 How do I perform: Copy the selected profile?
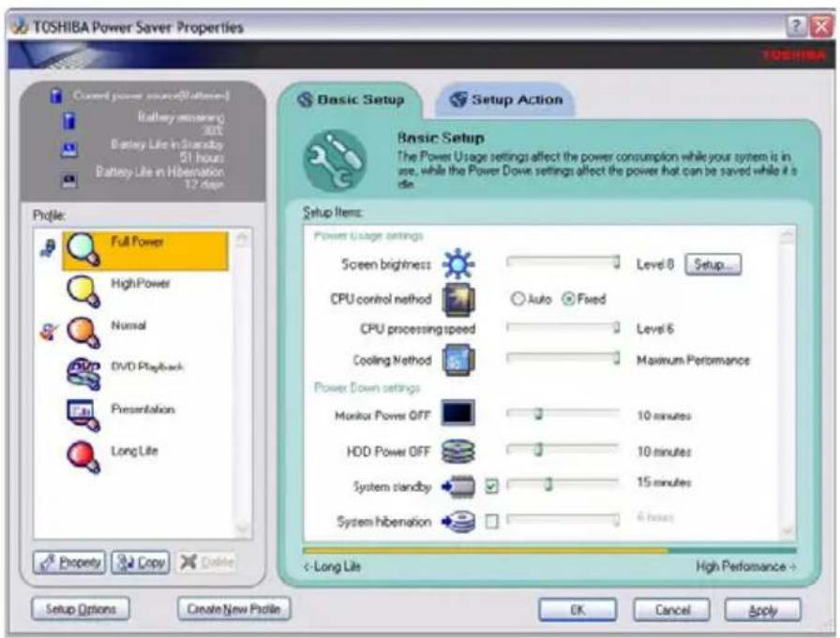pyautogui.click(x=141, y=562)
